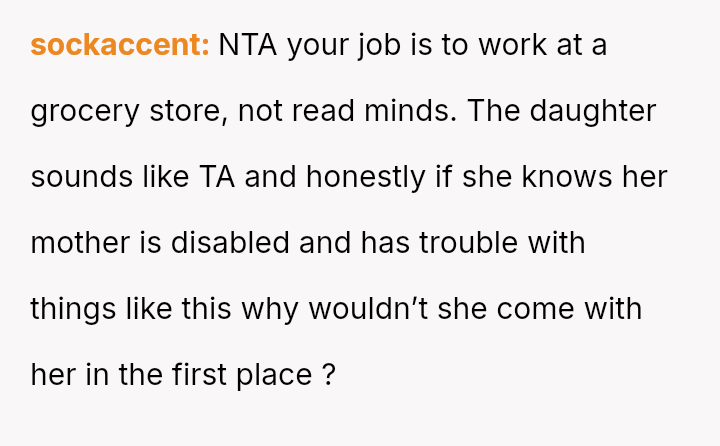Click the sockaccent username
The height and width of the screenshot is (446, 720).
[x=119, y=45]
